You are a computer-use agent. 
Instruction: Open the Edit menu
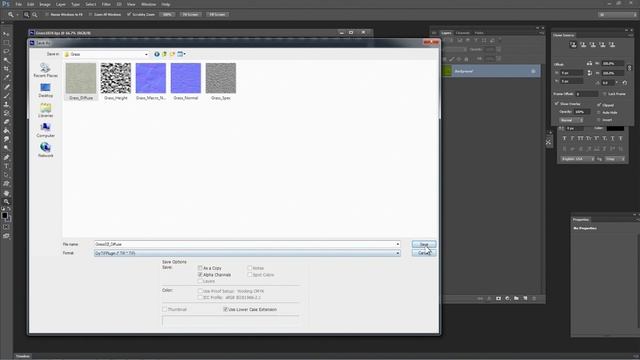[31, 4]
